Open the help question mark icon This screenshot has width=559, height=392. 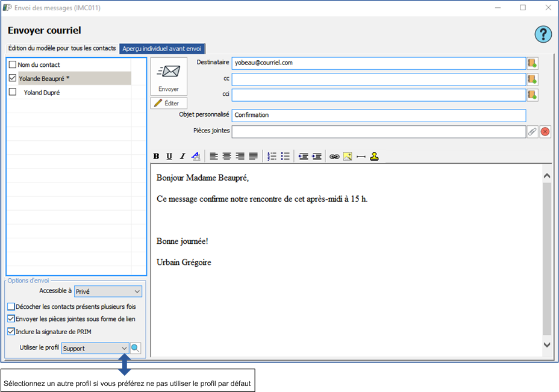click(543, 34)
